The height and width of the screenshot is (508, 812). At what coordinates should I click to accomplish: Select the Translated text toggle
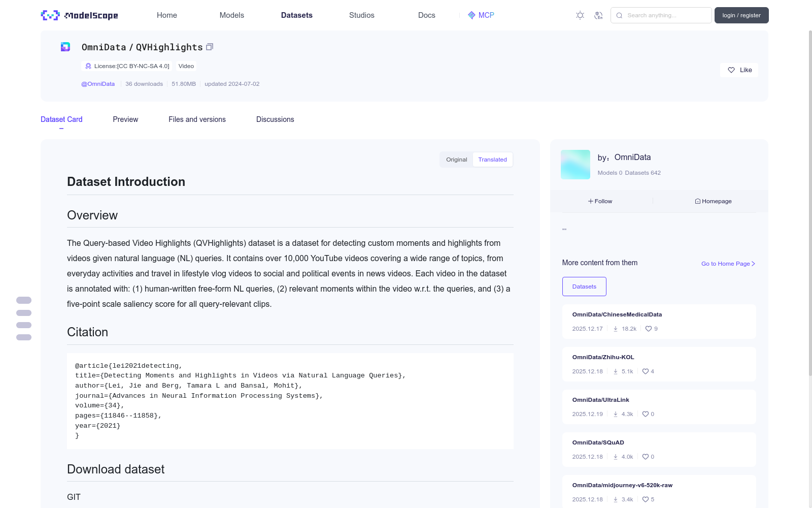tap(493, 160)
